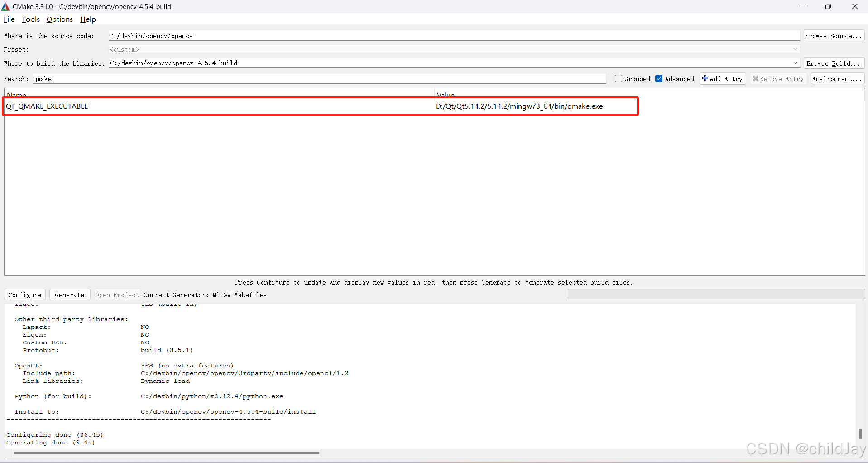
Task: Open the build binaries path dropdown arrow
Action: [x=795, y=63]
